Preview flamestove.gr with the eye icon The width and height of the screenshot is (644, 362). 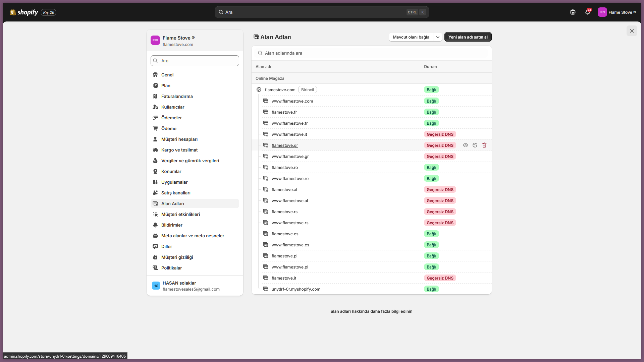pos(466,145)
